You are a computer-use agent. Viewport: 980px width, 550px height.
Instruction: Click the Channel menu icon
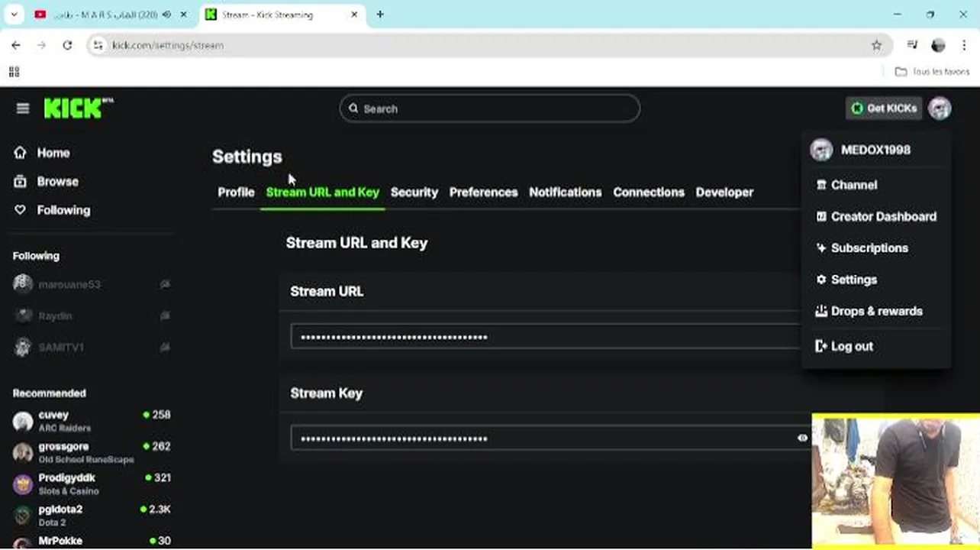(821, 185)
